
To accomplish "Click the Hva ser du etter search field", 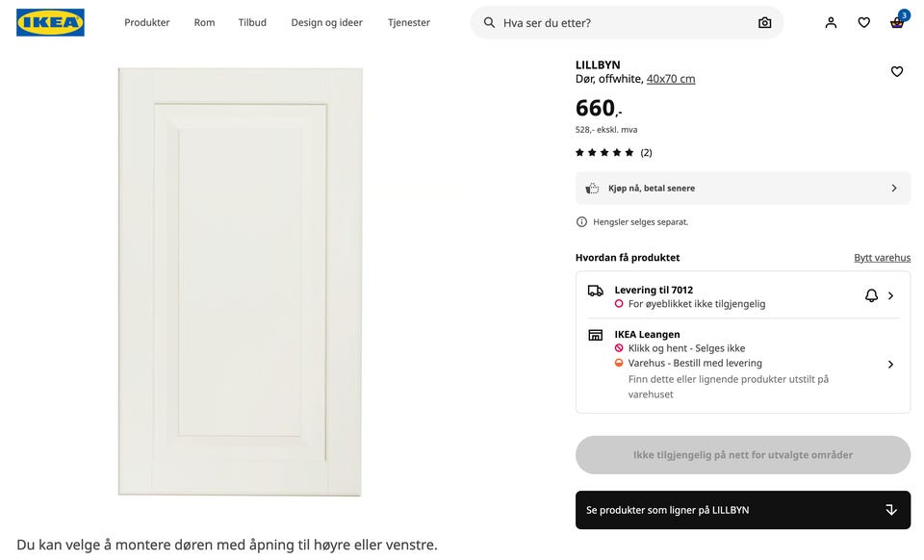I will point(626,22).
